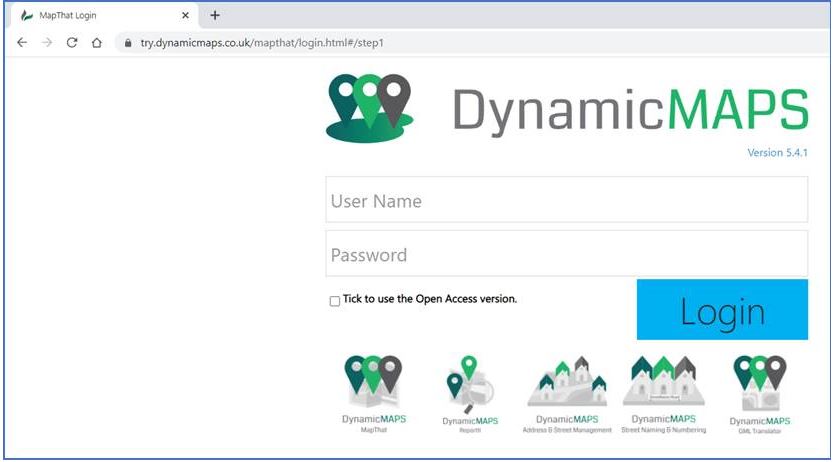The height and width of the screenshot is (462, 835).
Task: Click the padlock site security icon
Action: 128,43
